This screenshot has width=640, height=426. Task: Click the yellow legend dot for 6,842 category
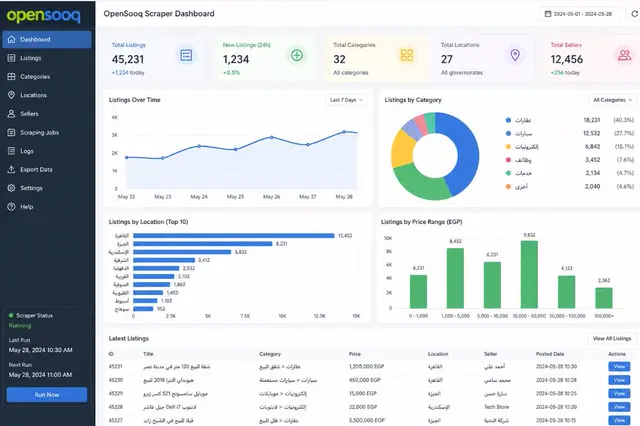click(x=508, y=146)
